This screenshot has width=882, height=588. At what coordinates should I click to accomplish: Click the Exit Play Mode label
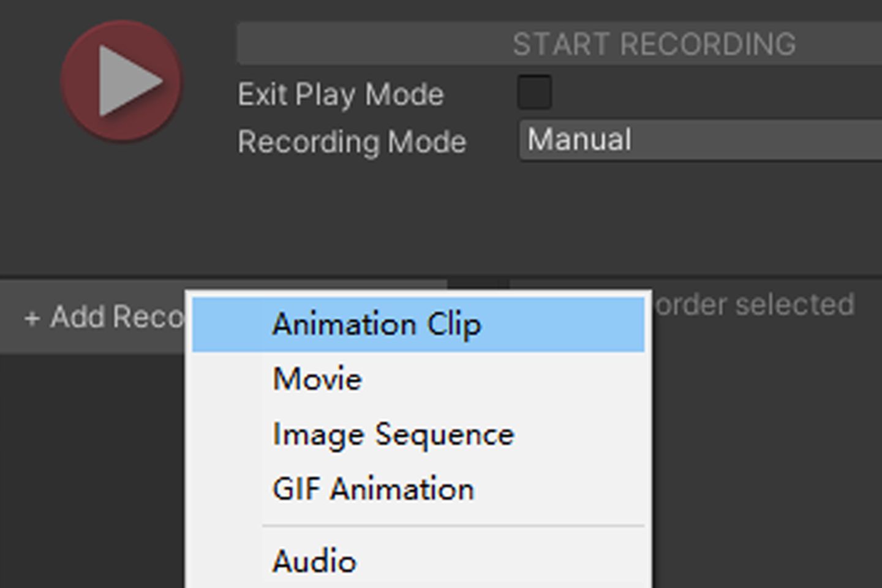(x=341, y=95)
